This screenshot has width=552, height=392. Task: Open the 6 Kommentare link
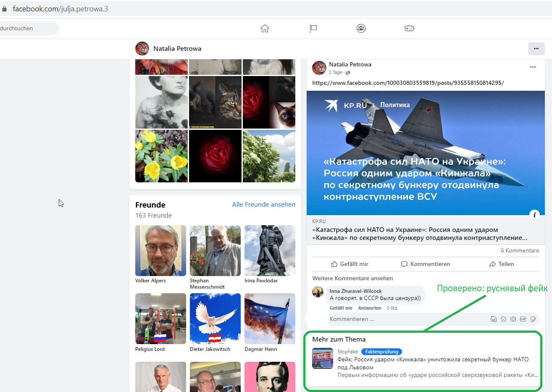click(520, 250)
